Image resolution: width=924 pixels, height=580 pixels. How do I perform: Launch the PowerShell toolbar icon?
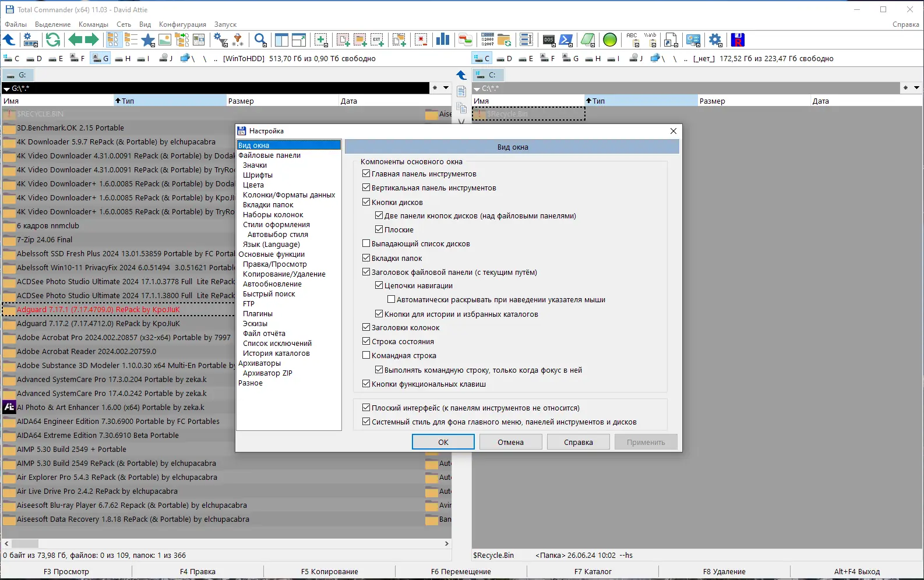[566, 40]
